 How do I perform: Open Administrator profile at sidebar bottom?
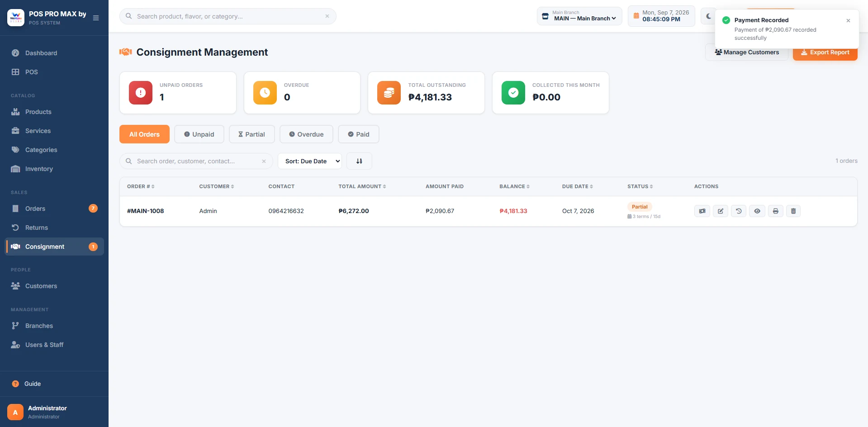click(54, 412)
